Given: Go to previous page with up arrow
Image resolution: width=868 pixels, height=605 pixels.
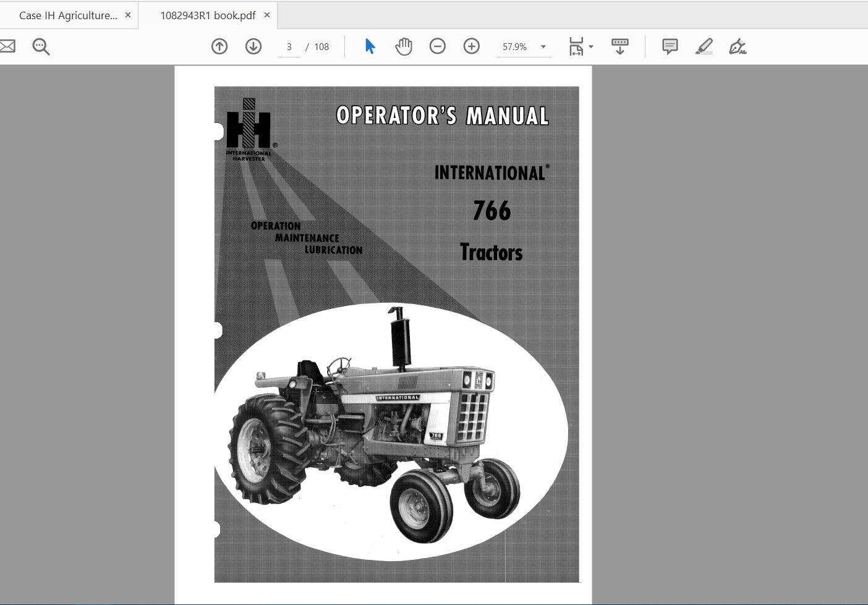Looking at the screenshot, I should coord(219,46).
